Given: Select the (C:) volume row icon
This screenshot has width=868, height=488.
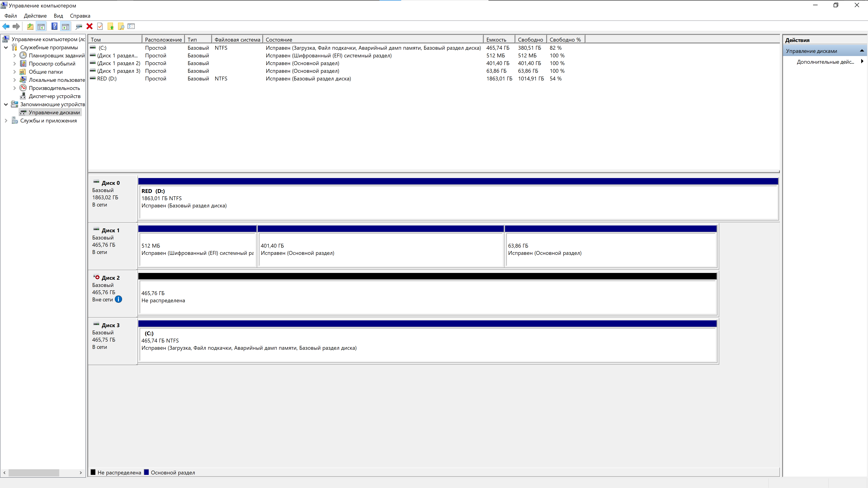Looking at the screenshot, I should tap(93, 47).
